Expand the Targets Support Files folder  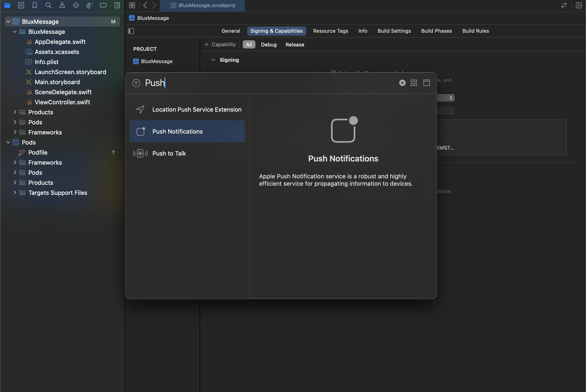tap(15, 193)
